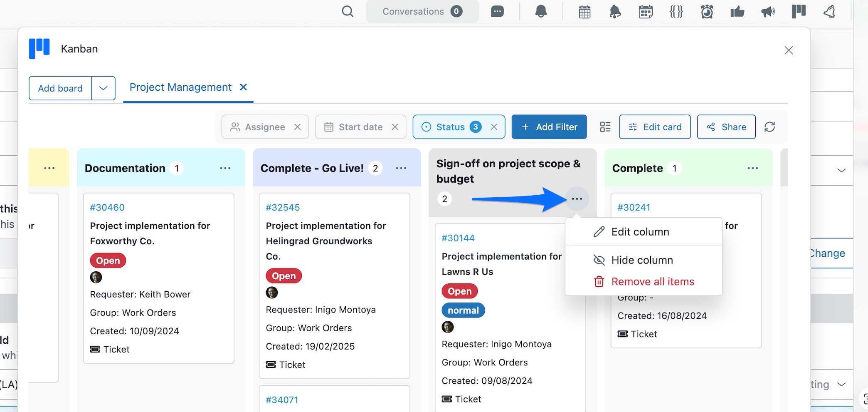Switch board layout via list view icon
The width and height of the screenshot is (868, 412).
click(605, 127)
